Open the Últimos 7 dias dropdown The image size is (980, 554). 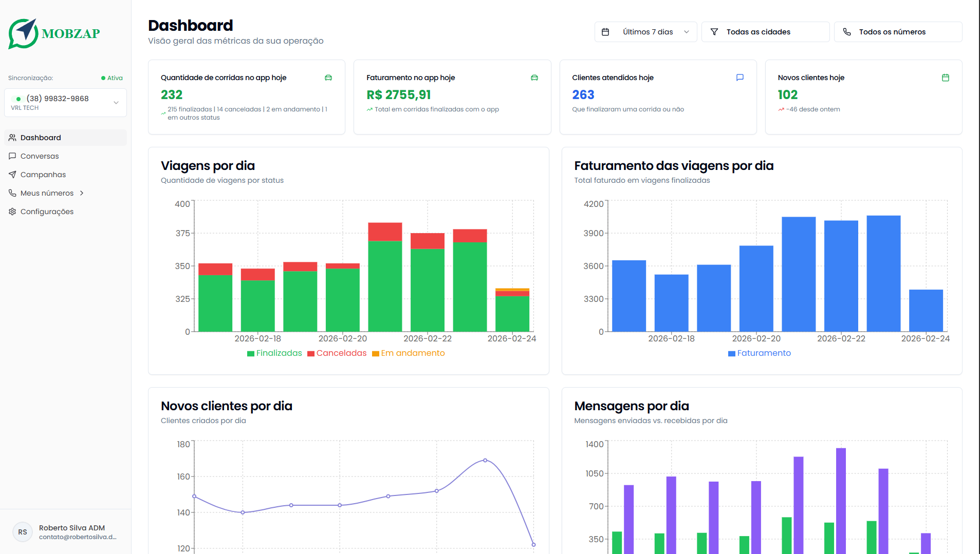pyautogui.click(x=645, y=31)
